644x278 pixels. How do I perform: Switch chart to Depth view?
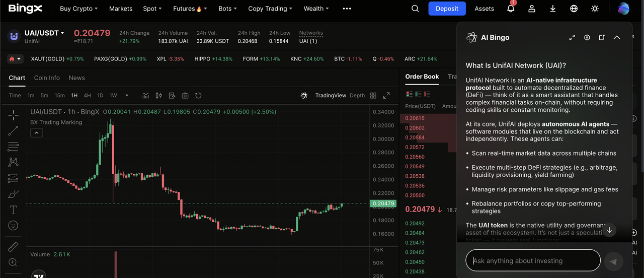(357, 96)
